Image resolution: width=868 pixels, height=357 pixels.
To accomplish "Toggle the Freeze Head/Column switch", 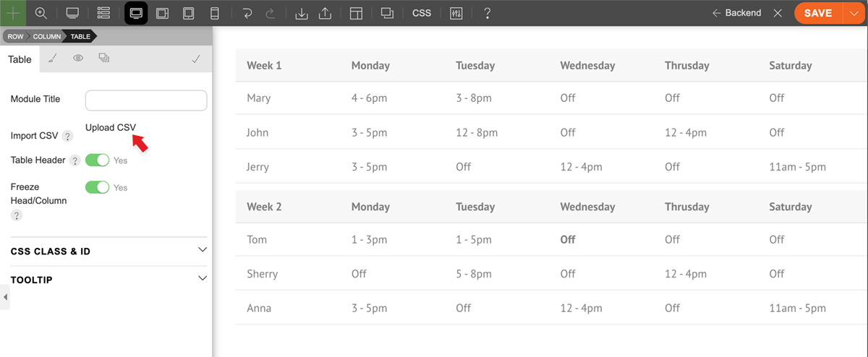I will (97, 187).
